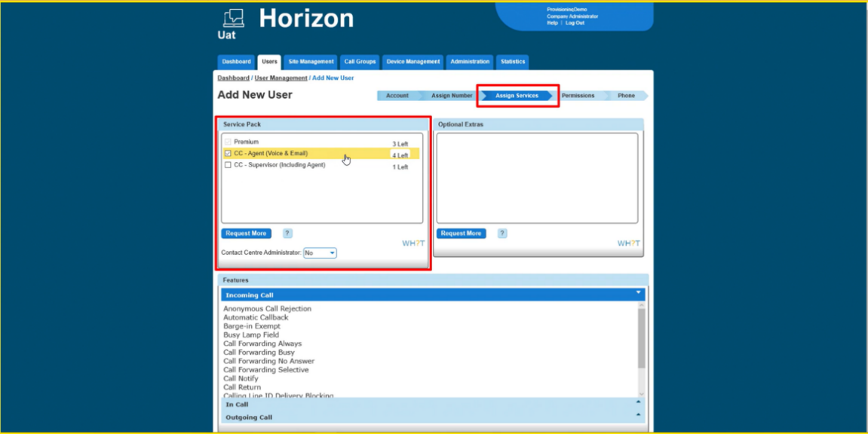Follow the Dashboard breadcrumb link
This screenshot has width=868, height=434.
233,78
